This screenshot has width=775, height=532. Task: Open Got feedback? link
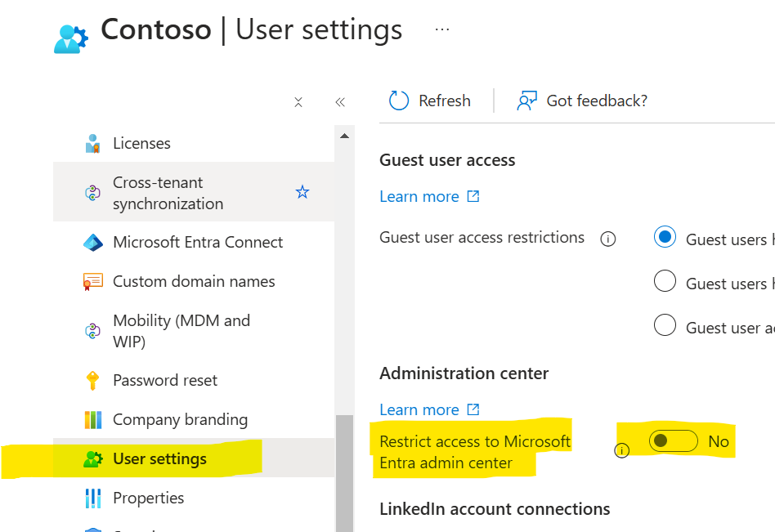point(597,101)
